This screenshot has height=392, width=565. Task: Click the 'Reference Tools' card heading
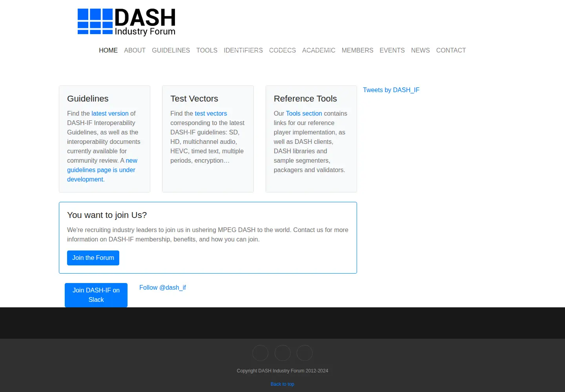click(305, 99)
